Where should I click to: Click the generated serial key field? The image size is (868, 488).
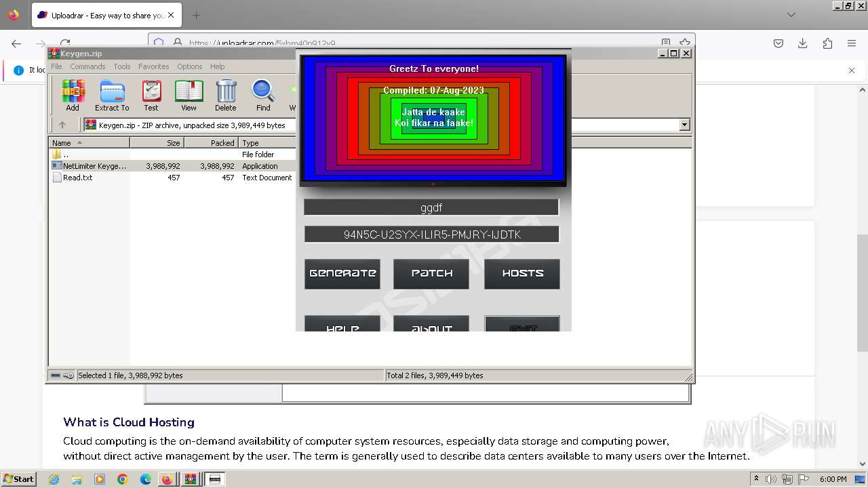[x=431, y=235]
